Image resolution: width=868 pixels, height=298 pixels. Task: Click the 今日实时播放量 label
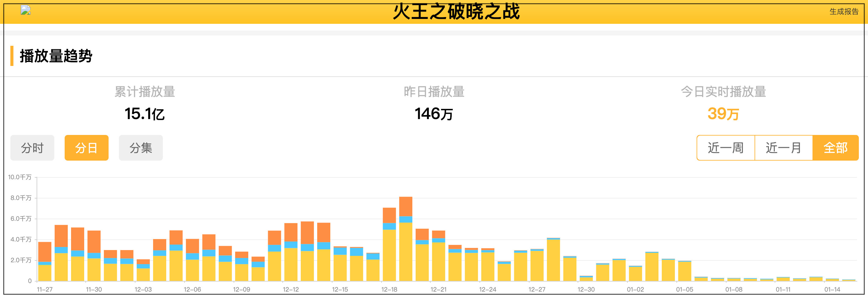pyautogui.click(x=723, y=92)
